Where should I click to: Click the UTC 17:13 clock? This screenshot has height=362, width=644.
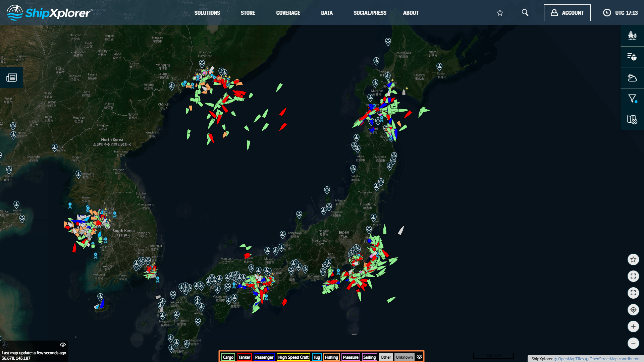click(x=621, y=13)
